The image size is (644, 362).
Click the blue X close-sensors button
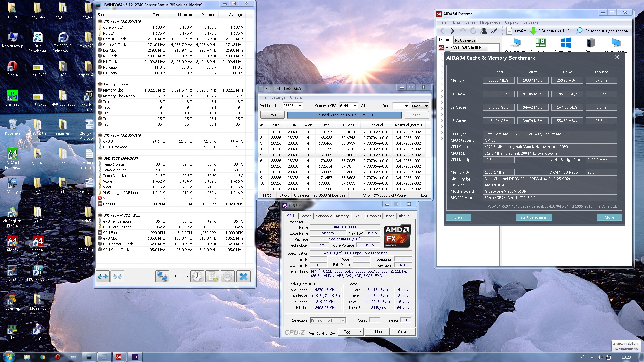(244, 277)
